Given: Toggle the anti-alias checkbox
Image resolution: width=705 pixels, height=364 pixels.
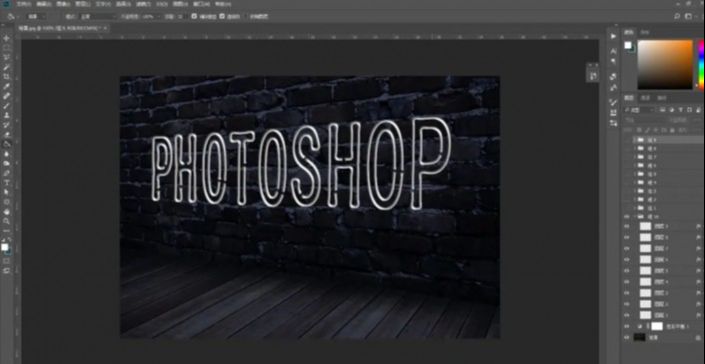Looking at the screenshot, I should click(194, 16).
